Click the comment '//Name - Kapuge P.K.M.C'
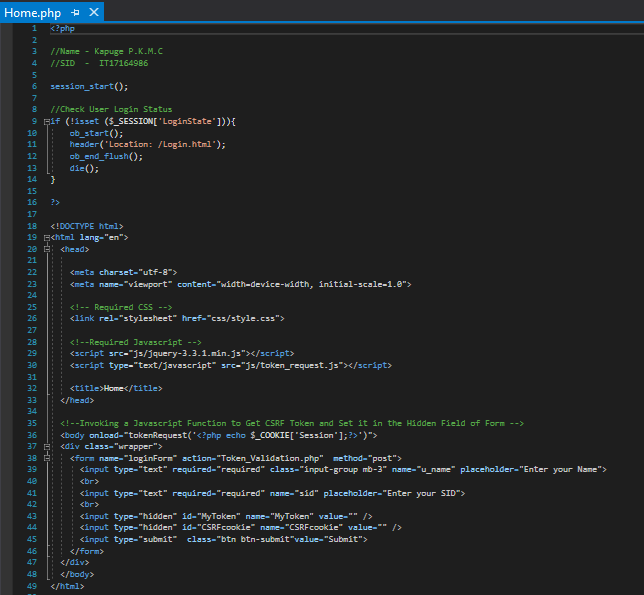 106,51
